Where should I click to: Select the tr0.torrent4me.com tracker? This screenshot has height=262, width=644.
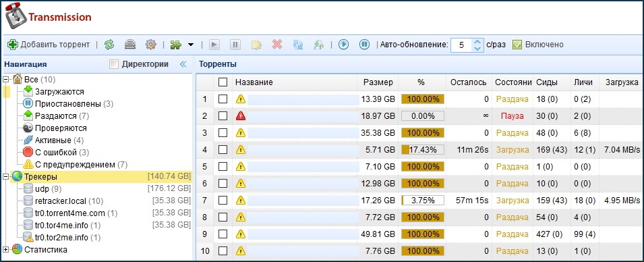71,213
